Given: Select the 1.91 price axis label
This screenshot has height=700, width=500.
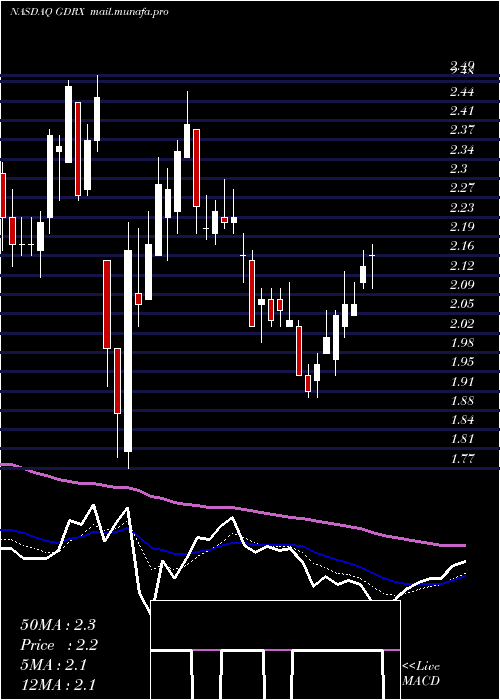Looking at the screenshot, I should tap(462, 381).
